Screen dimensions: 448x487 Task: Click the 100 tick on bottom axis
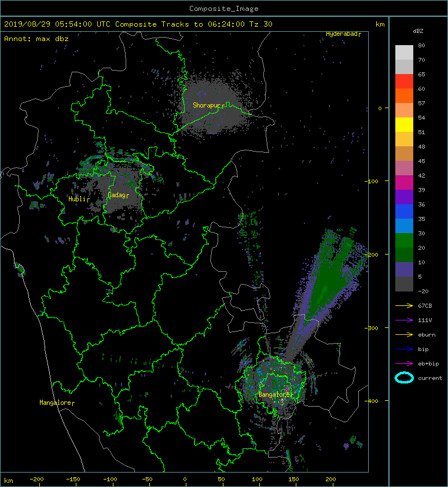tap(257, 479)
